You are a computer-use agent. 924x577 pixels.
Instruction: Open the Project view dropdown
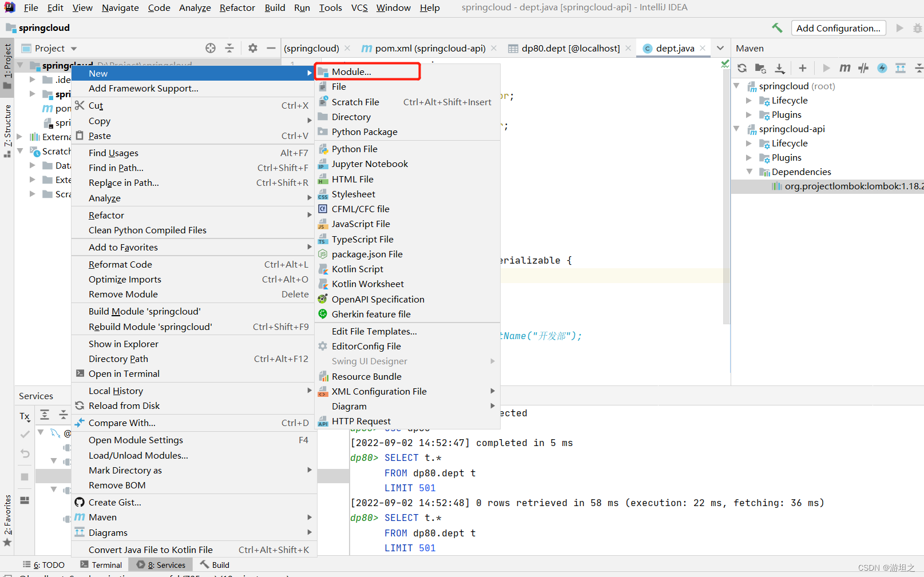[74, 49]
